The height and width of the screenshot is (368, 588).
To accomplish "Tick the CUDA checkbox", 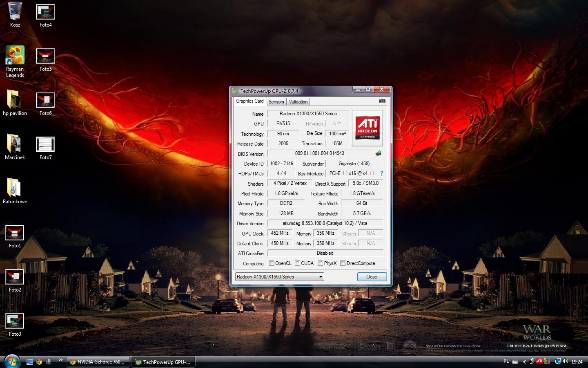I will [297, 263].
